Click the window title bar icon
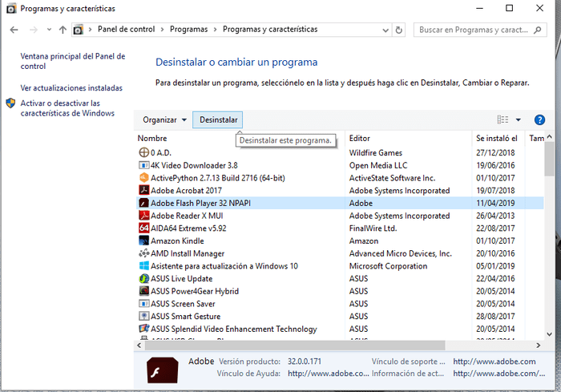This screenshot has height=392, width=561. click(x=11, y=8)
